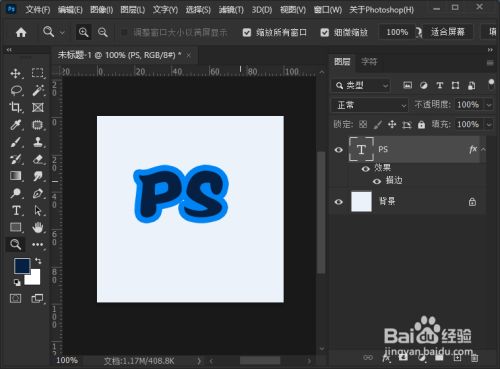Viewport: 500px width, 369px height.
Task: Lock all layer attributes
Action: (x=421, y=125)
